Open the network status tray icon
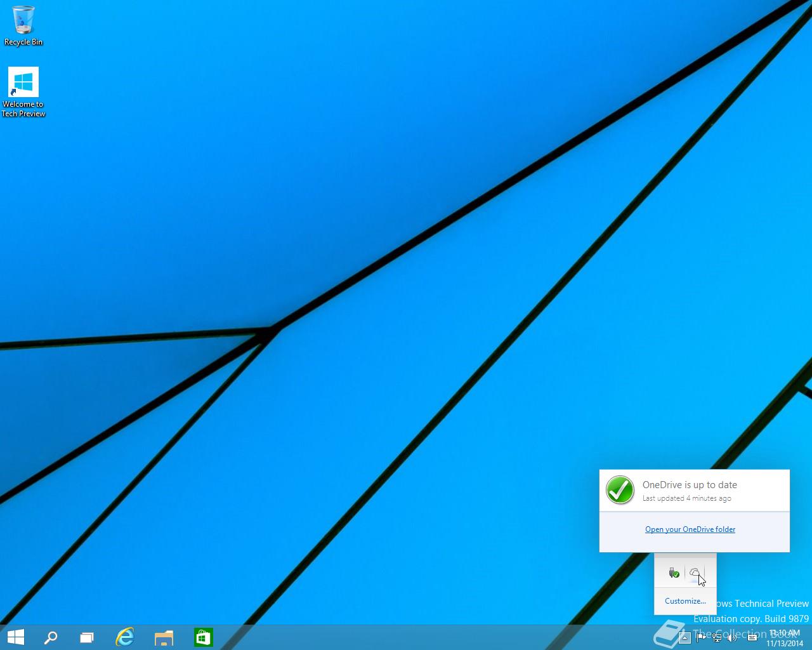The image size is (812, 650). coord(717,638)
